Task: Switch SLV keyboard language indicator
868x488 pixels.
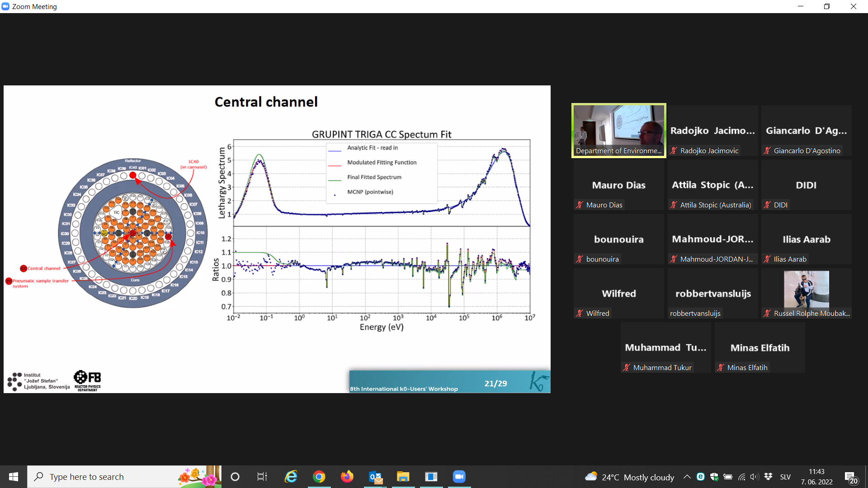Action: pos(785,477)
